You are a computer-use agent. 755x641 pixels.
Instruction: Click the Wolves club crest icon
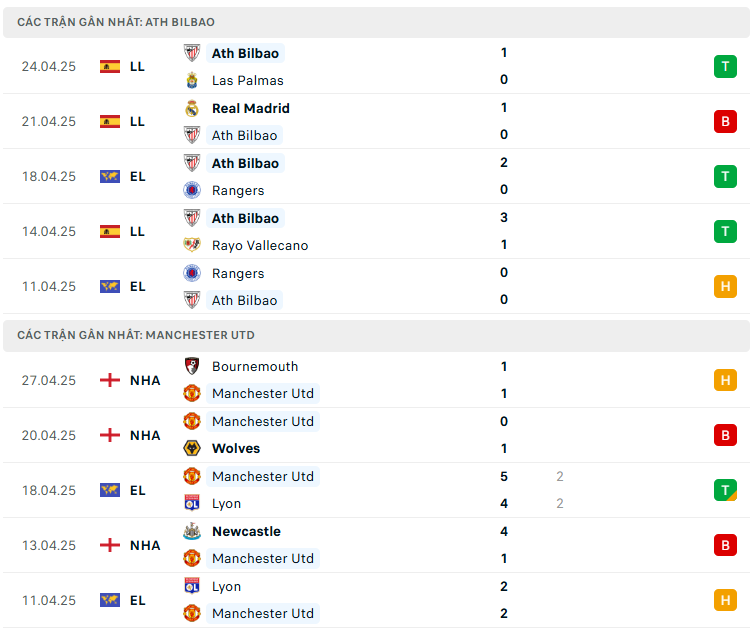point(192,448)
